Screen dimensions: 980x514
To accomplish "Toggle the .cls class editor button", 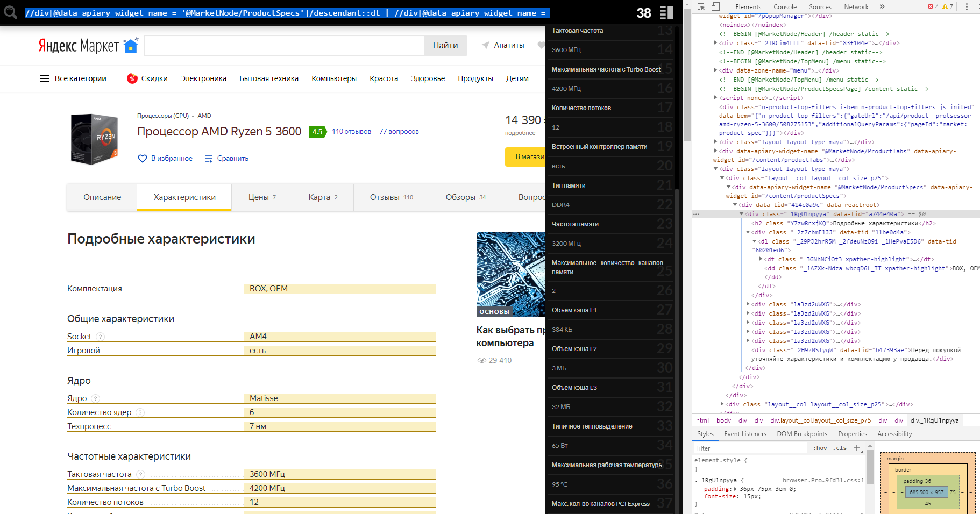I will point(840,448).
